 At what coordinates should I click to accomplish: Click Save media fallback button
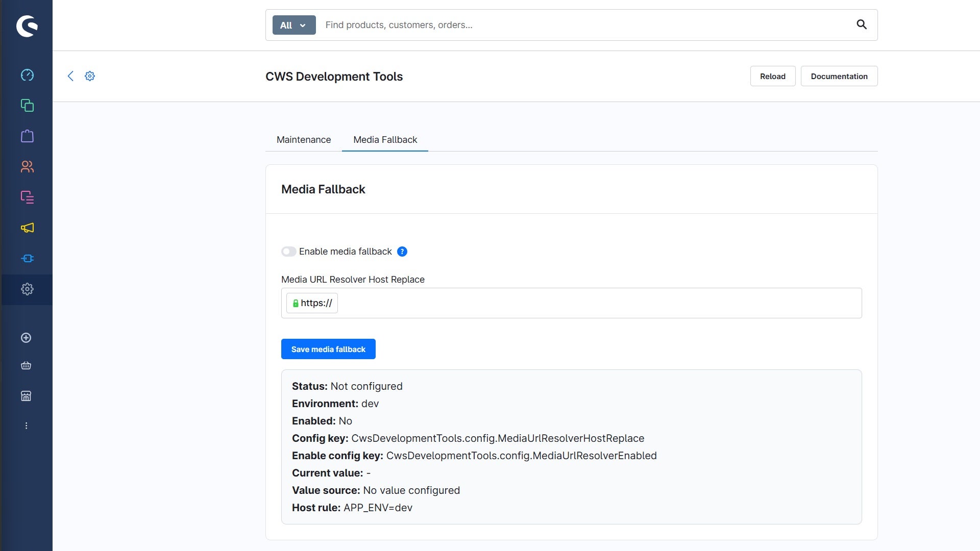pos(328,349)
